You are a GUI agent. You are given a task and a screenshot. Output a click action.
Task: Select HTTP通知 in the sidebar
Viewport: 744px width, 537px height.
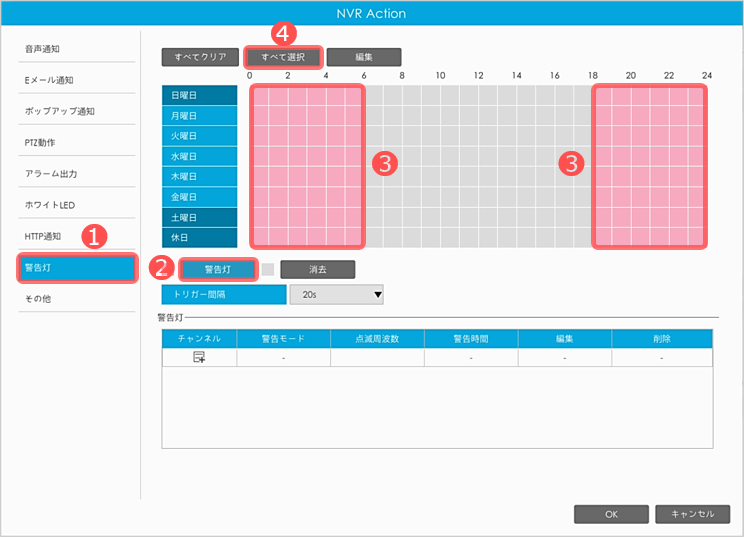point(43,236)
